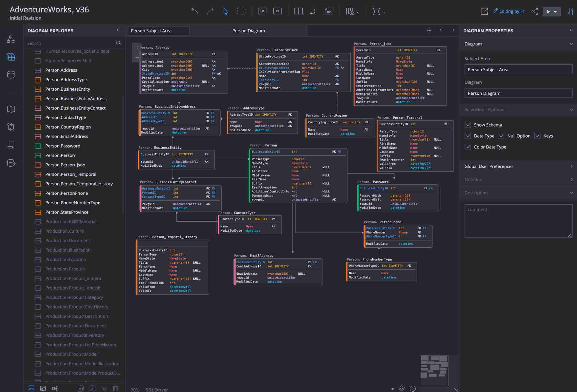The height and width of the screenshot is (392, 577).
Task: Toggle the Show Schema checkbox
Action: [468, 125]
